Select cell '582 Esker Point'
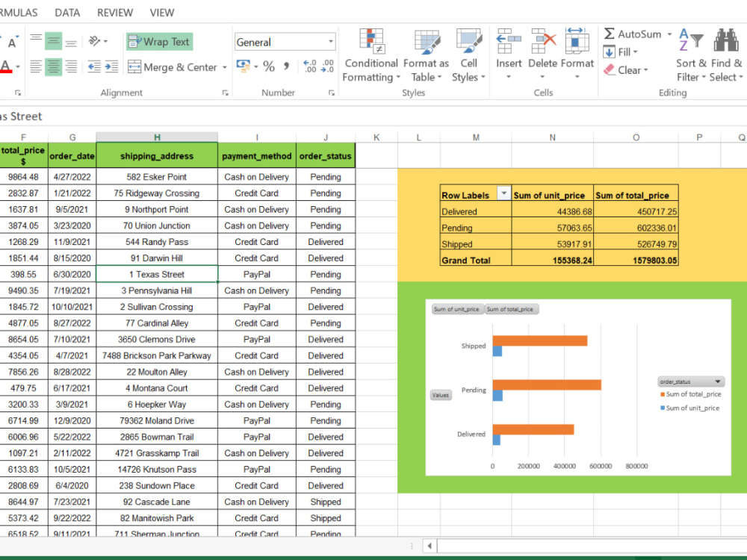 click(157, 177)
